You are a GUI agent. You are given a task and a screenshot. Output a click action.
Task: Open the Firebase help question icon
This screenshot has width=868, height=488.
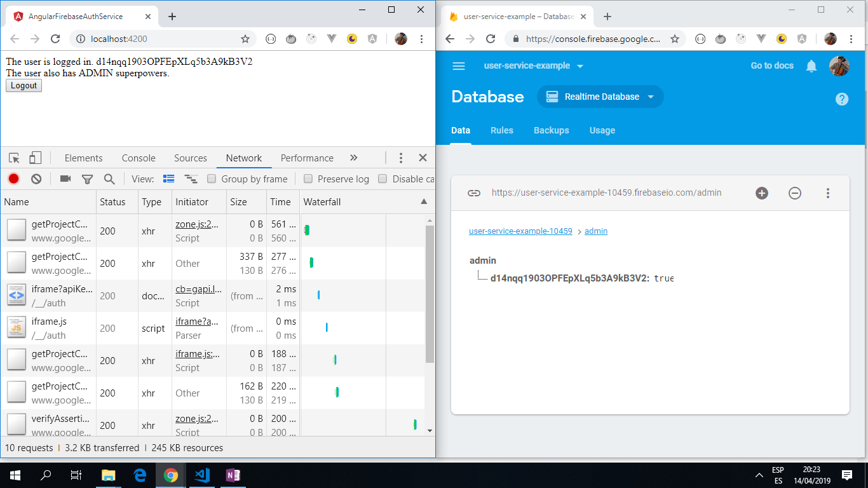[842, 99]
